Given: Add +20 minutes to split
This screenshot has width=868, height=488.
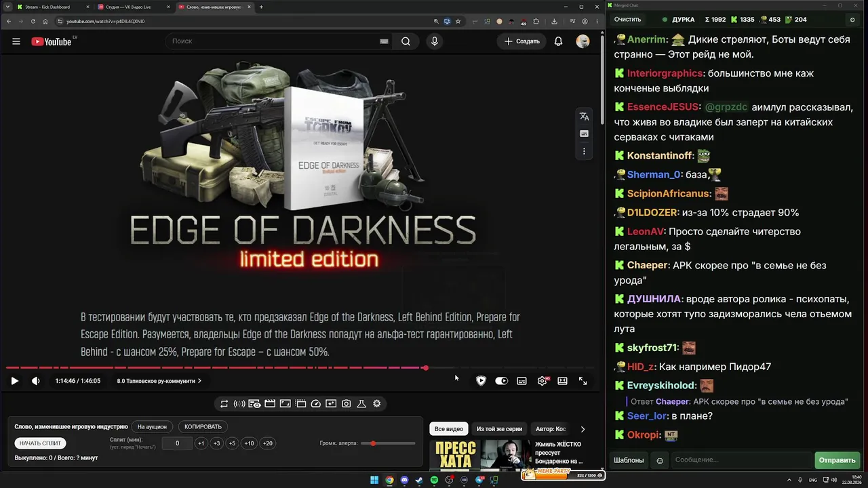Looking at the screenshot, I should [x=268, y=443].
